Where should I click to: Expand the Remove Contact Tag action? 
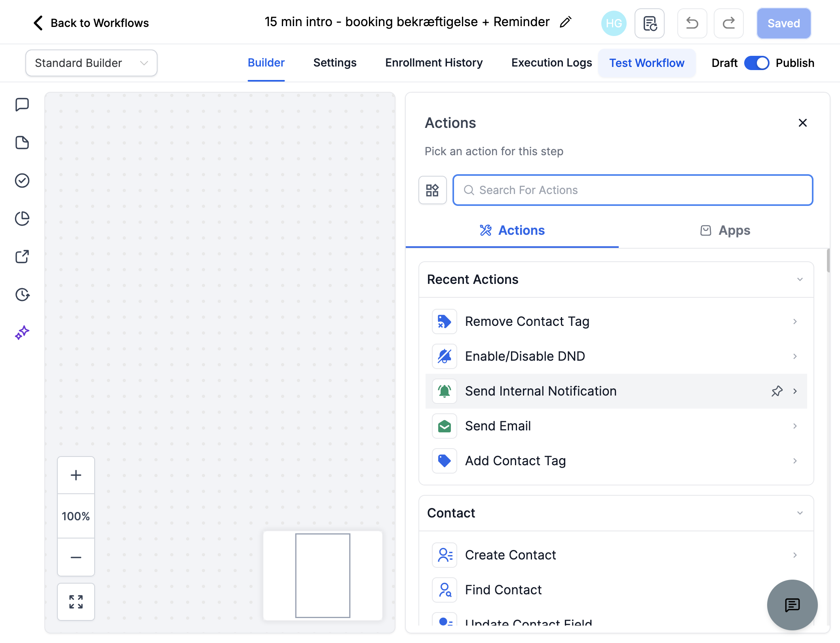click(795, 321)
